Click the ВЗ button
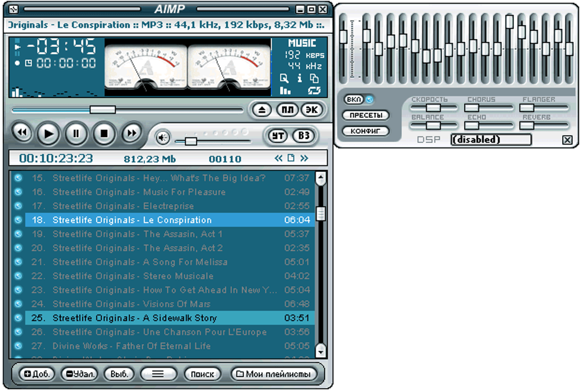 [304, 136]
